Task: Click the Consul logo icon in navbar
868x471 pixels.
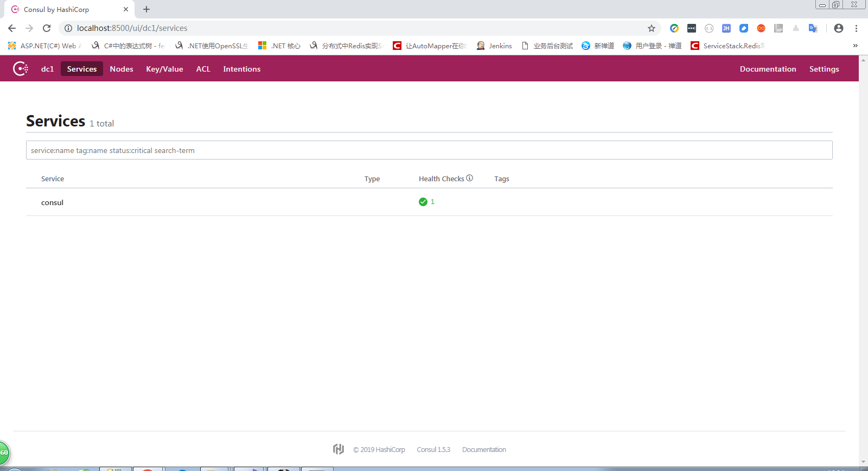Action: (21, 69)
